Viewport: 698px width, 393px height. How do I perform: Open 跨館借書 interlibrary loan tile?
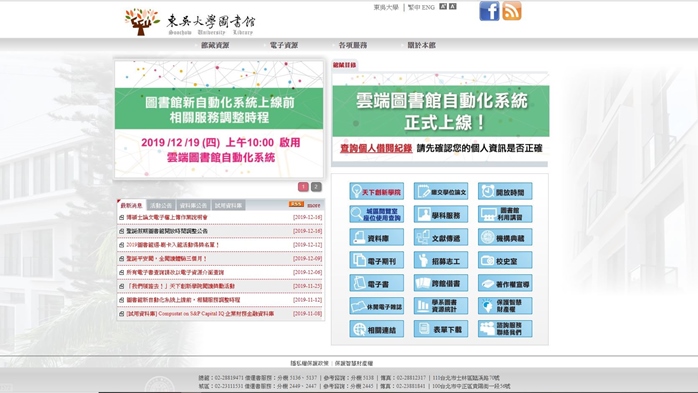pos(441,283)
